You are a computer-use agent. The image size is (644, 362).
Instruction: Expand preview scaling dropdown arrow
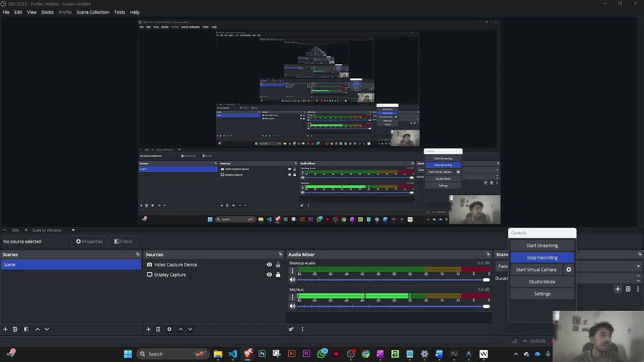click(73, 230)
